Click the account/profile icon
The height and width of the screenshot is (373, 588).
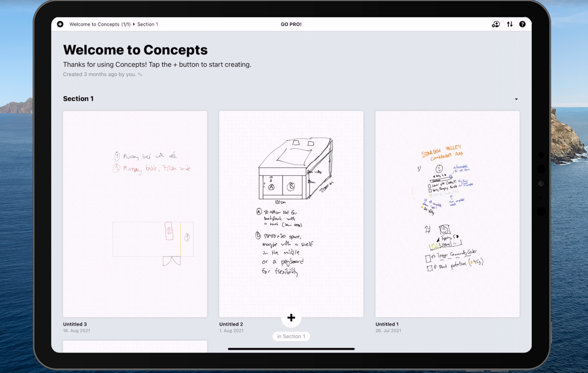[495, 24]
